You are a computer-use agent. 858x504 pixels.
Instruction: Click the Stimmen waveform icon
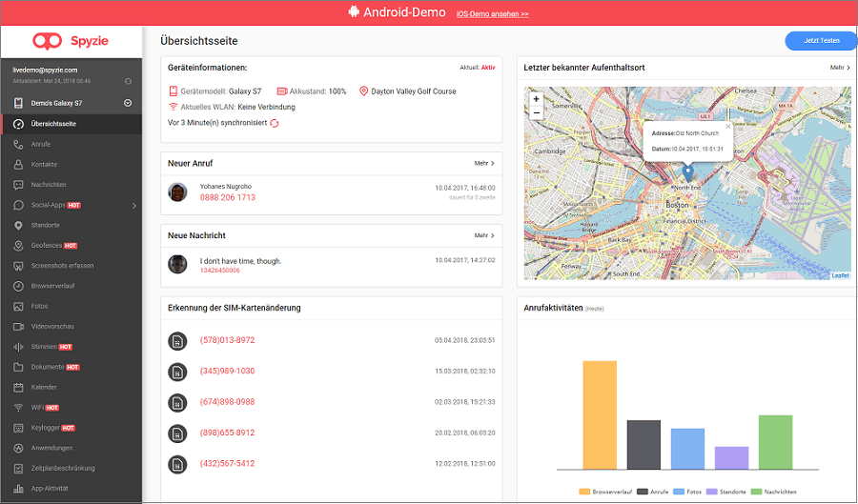(19, 347)
